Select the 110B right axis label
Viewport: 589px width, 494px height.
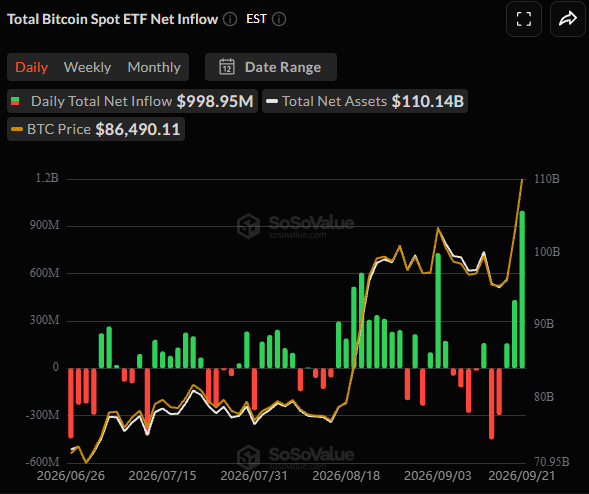point(547,179)
